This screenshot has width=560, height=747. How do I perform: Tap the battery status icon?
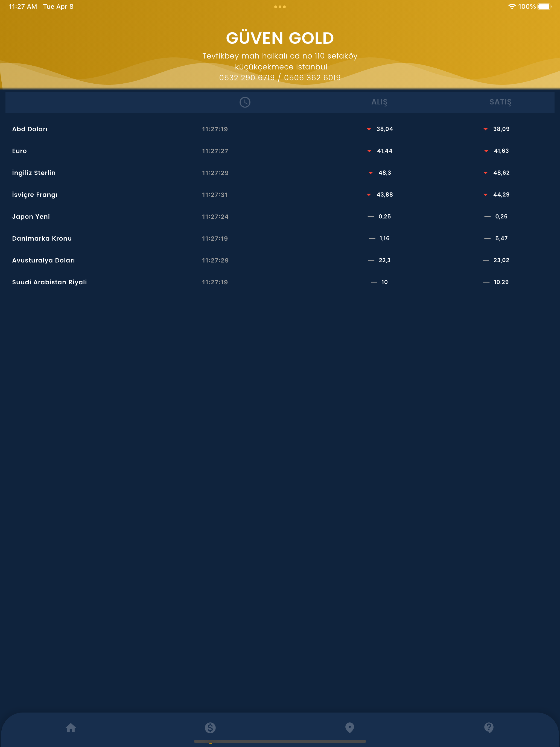[544, 6]
